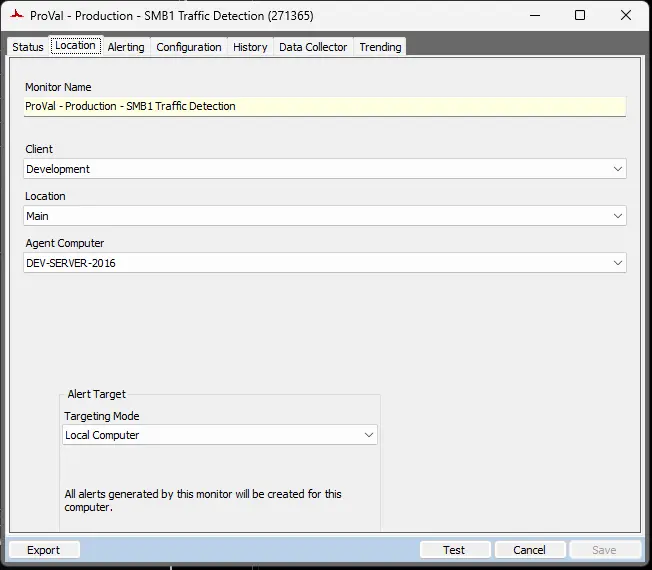
Task: Switch to the Status tab
Action: [28, 47]
